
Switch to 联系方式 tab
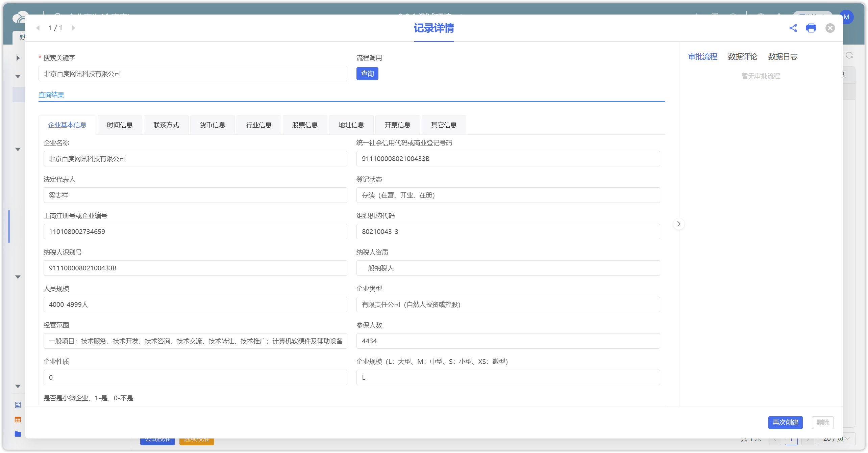pyautogui.click(x=166, y=125)
